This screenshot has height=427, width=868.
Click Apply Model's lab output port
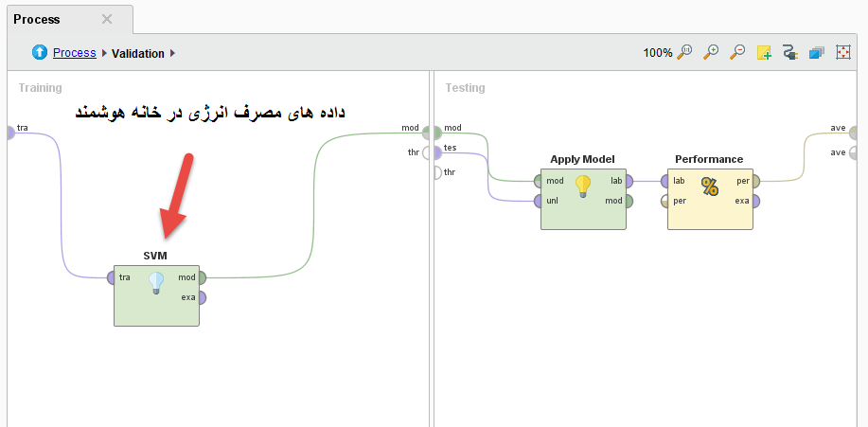pyautogui.click(x=629, y=181)
